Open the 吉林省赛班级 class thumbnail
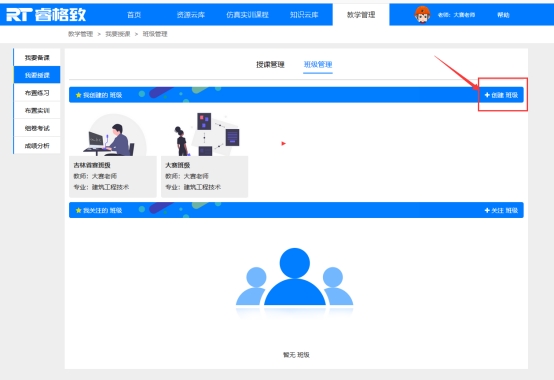Screen dimensions: 554x380 point(113,135)
